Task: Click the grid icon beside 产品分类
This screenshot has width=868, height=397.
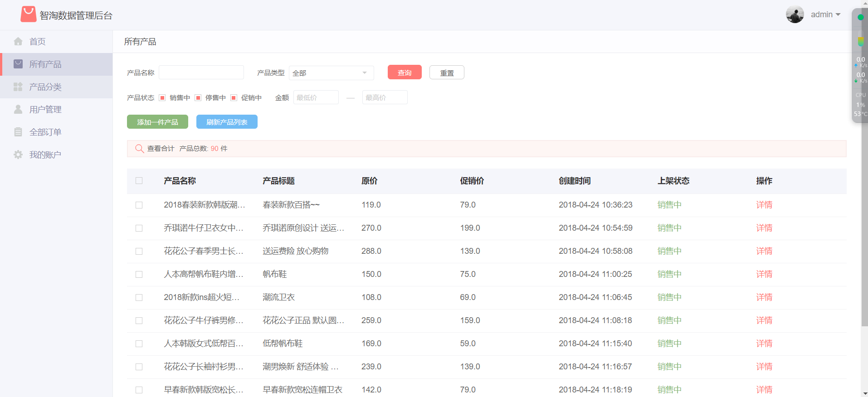Action: [x=18, y=87]
